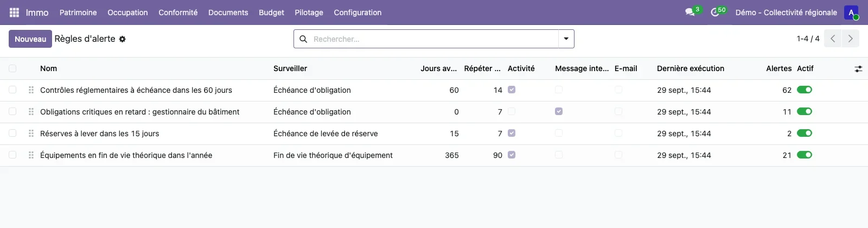Open optional columns settings icon
Screen dimensions: 868x228
pos(858,69)
